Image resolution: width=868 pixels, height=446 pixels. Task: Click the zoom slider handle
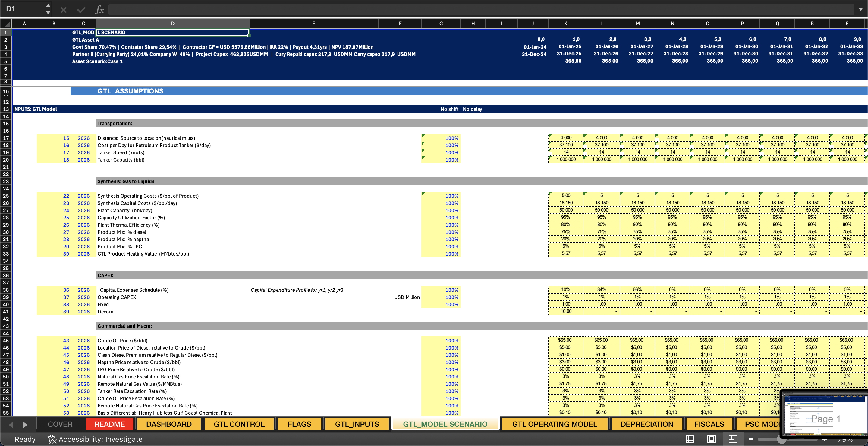click(782, 439)
